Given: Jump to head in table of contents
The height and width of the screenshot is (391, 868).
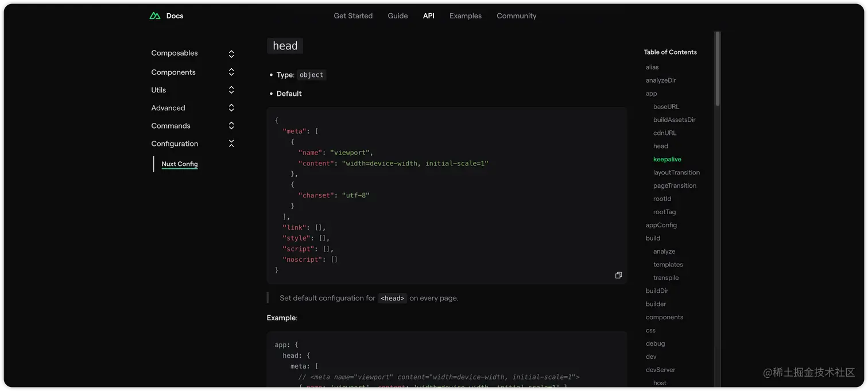Looking at the screenshot, I should pos(661,146).
